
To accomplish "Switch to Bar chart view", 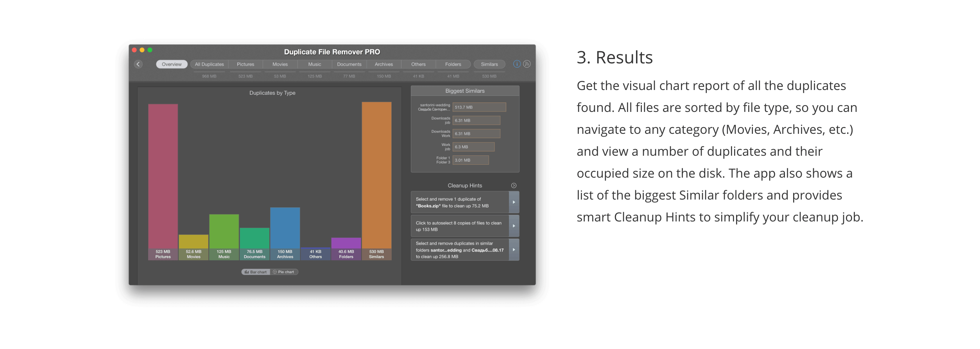I will [x=256, y=272].
